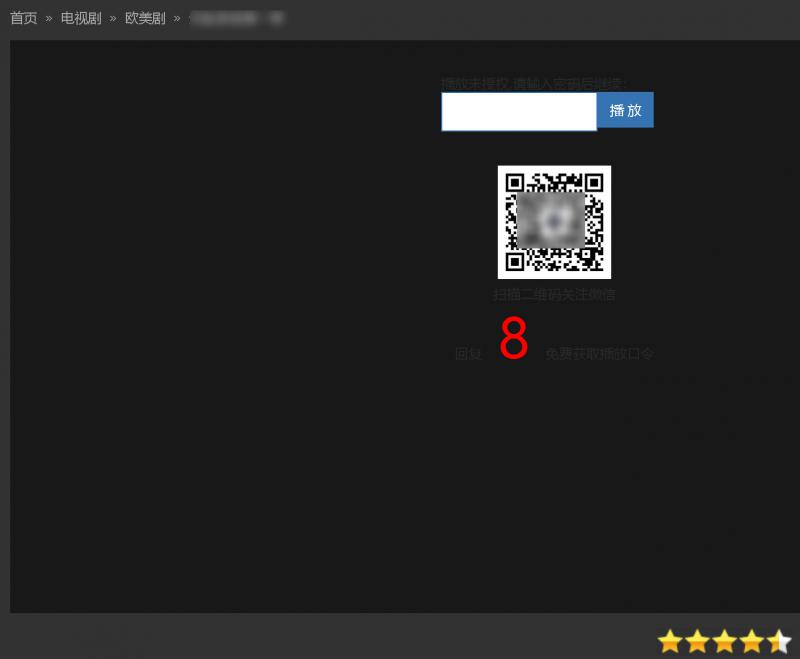The image size is (800, 659).
Task: Rate with the first star
Action: (x=670, y=641)
